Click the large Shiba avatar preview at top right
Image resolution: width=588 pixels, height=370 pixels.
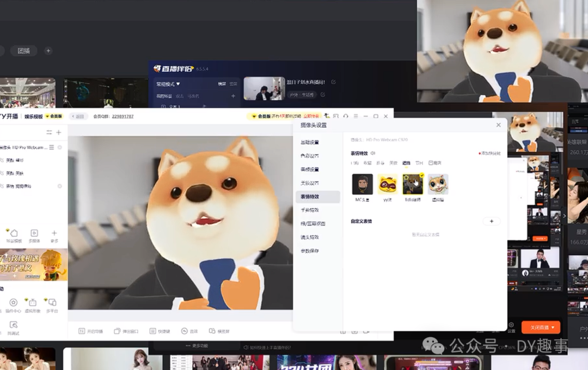tap(503, 51)
